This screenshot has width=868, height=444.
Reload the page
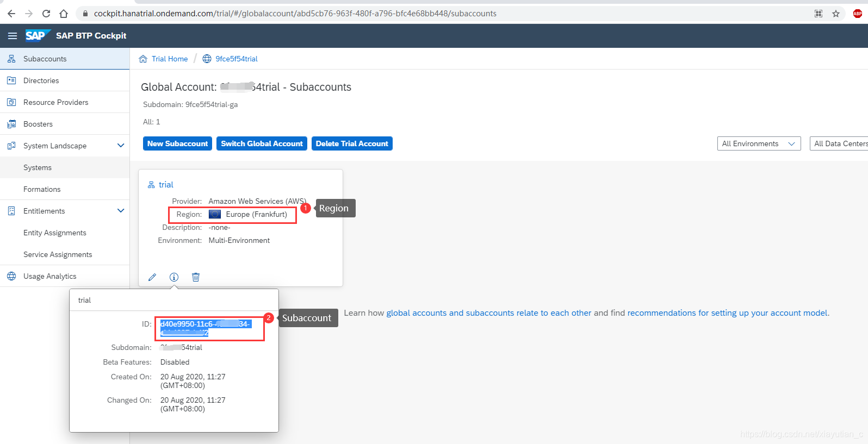click(46, 14)
